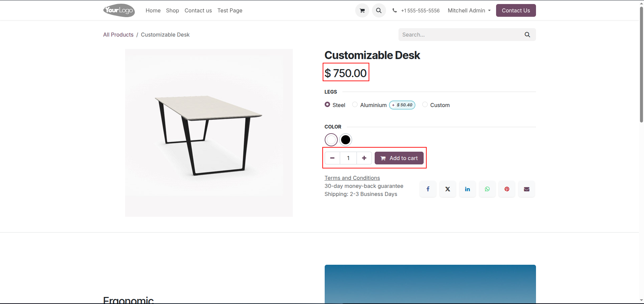
Task: Share product via WhatsApp
Action: tap(487, 189)
